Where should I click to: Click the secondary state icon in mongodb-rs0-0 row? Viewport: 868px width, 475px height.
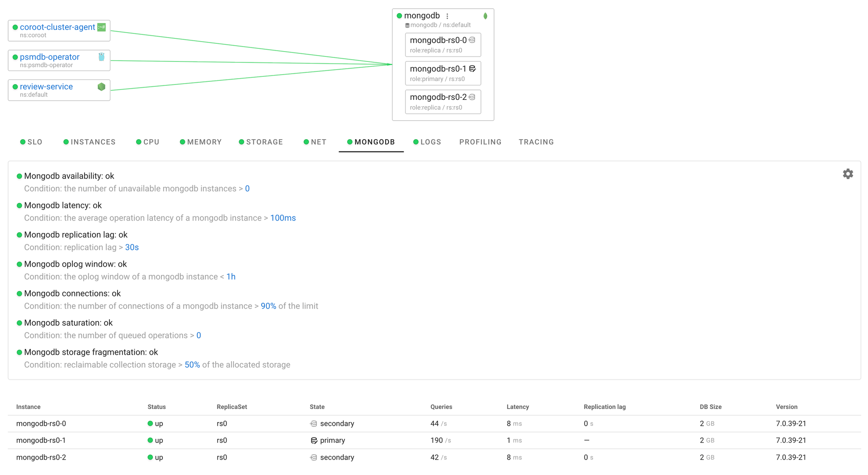click(x=313, y=423)
